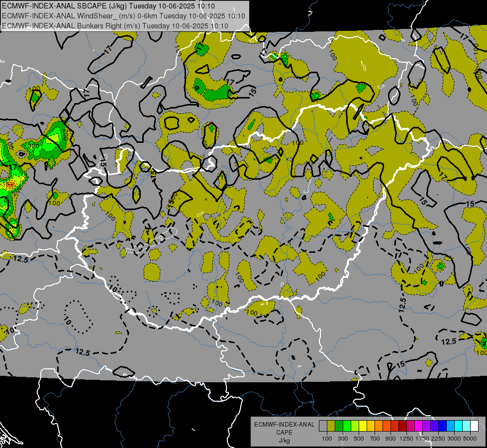Pick the dark red swatch before 1250
This screenshot has width=487, height=448.
pyautogui.click(x=402, y=426)
